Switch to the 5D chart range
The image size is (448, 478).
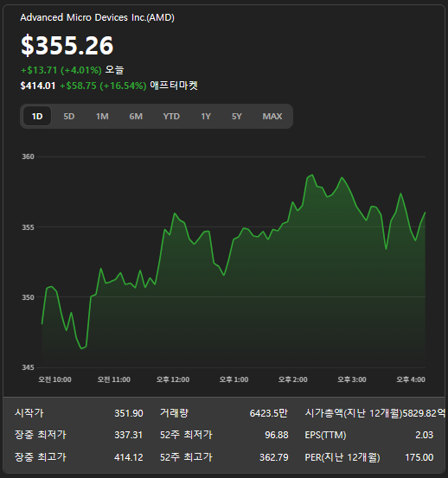tap(69, 116)
